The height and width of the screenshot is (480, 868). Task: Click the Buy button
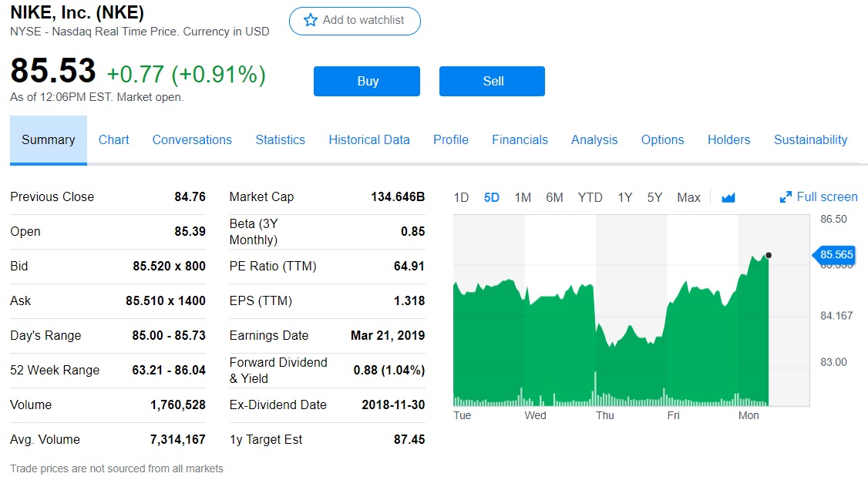click(367, 82)
